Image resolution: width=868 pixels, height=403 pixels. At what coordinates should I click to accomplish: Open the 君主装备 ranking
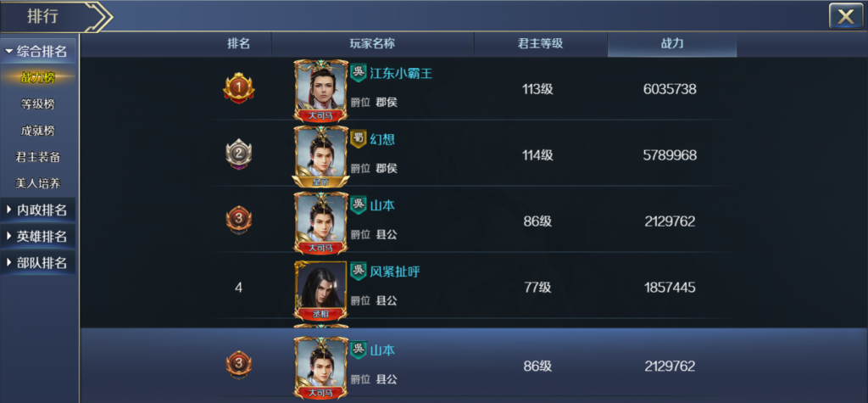click(37, 157)
